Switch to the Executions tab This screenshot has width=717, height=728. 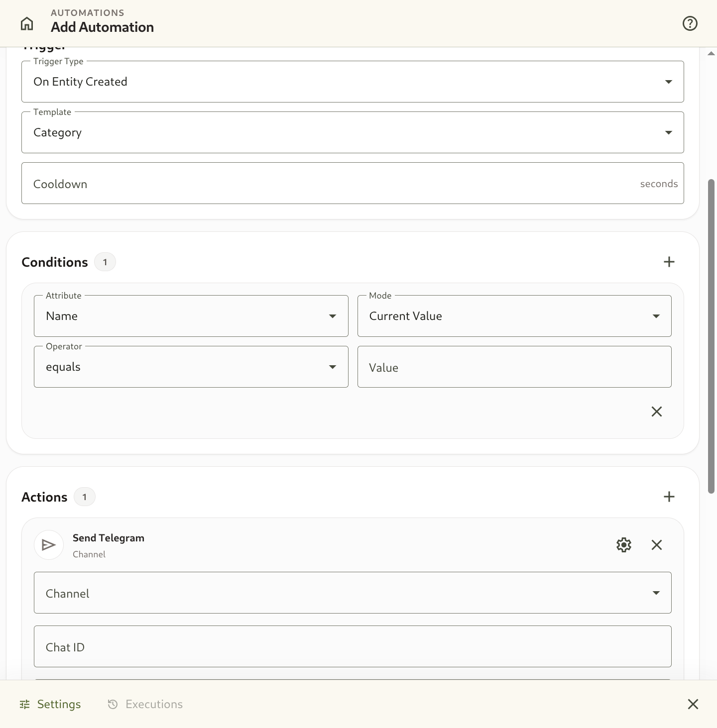(x=145, y=704)
